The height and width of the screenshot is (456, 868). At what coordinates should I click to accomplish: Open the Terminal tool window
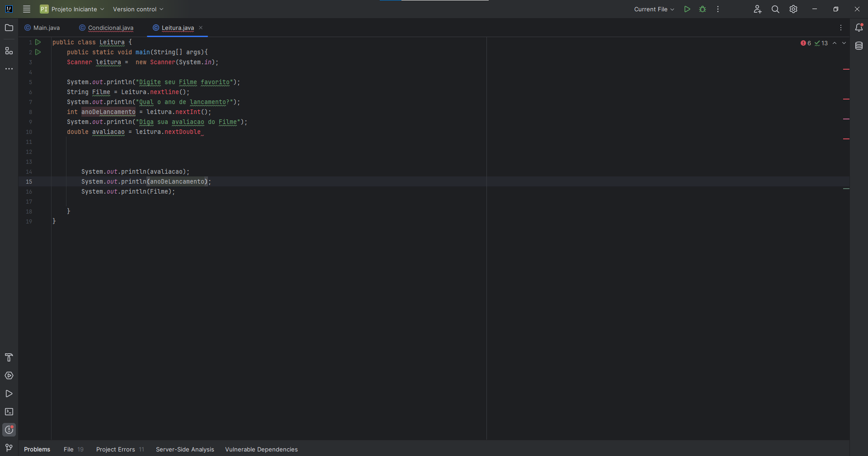pos(9,412)
